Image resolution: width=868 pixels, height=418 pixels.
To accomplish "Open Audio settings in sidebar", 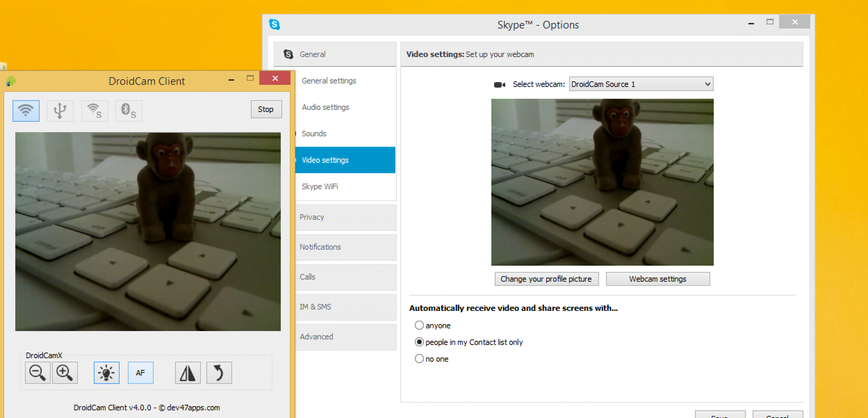I will [345, 107].
